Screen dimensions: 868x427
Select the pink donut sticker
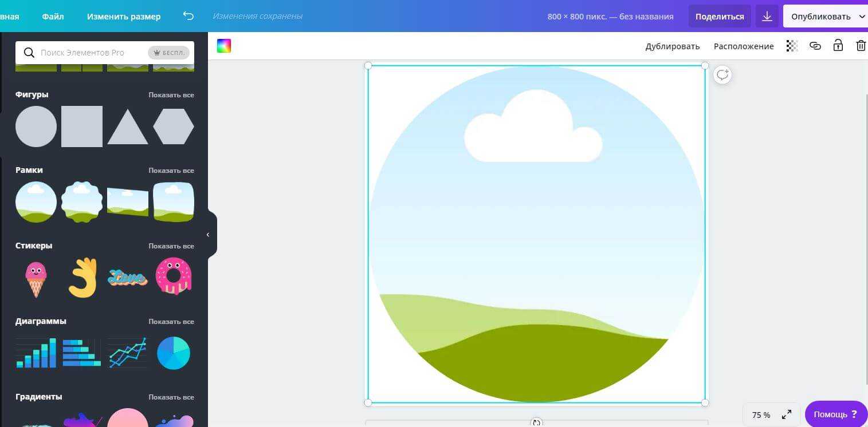coord(174,277)
